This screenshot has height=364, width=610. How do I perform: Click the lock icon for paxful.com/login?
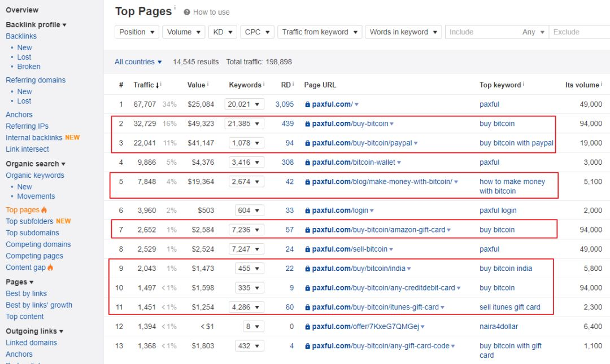[x=307, y=210]
